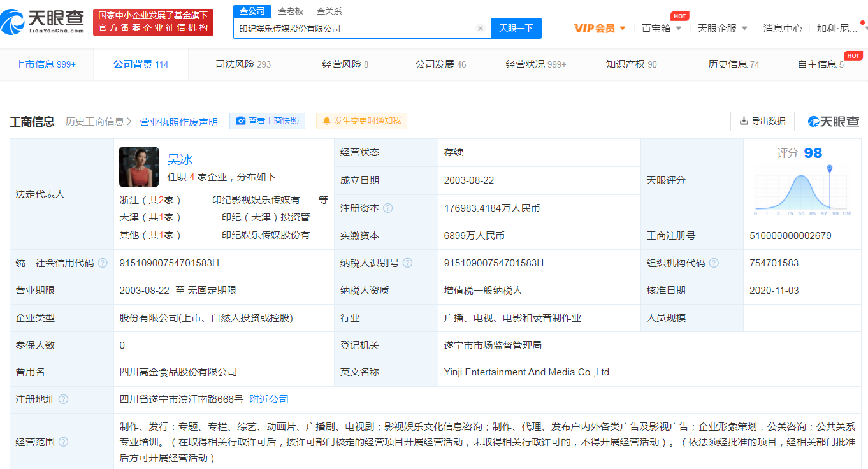
Task: Click the 核准日期 value 2020-11-03
Action: pyautogui.click(x=776, y=291)
